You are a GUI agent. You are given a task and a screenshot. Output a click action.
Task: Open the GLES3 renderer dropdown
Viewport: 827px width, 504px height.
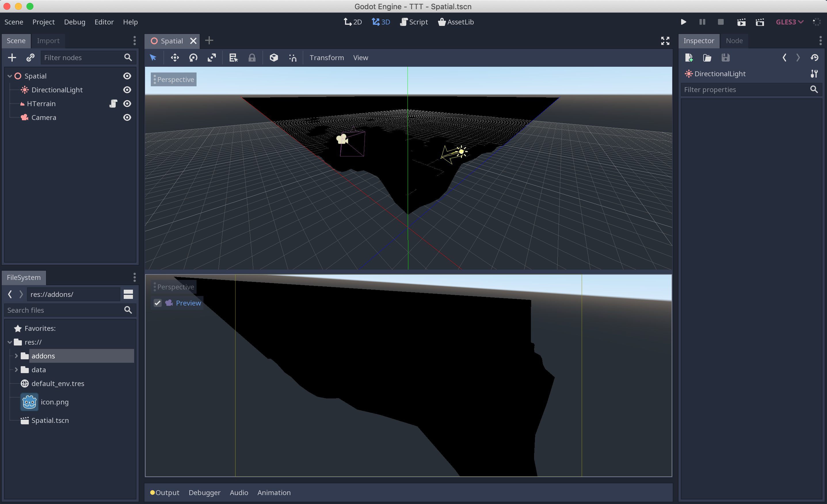click(789, 22)
